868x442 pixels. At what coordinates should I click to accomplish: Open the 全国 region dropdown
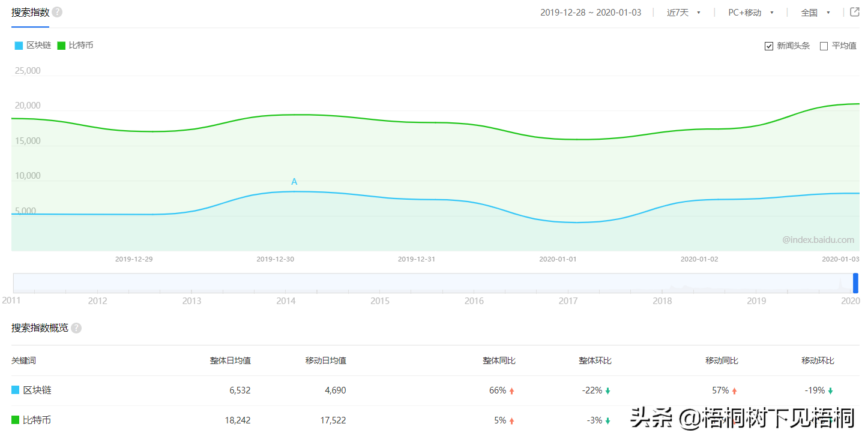815,13
